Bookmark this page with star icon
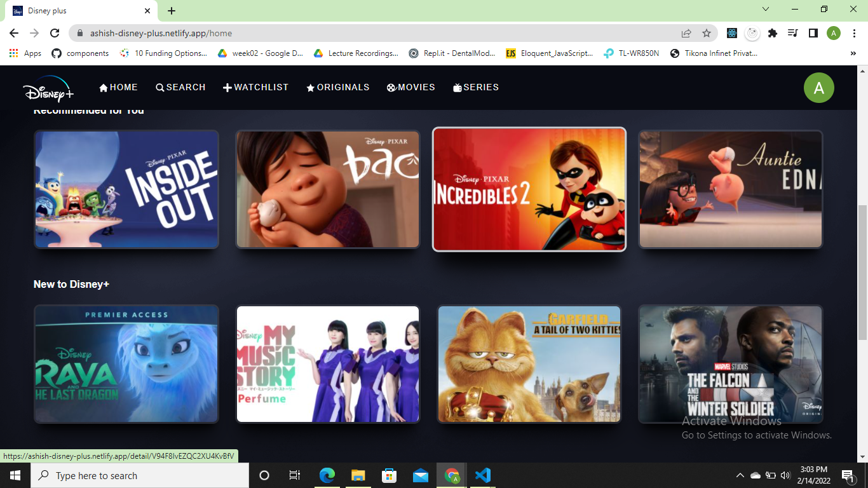 point(707,33)
